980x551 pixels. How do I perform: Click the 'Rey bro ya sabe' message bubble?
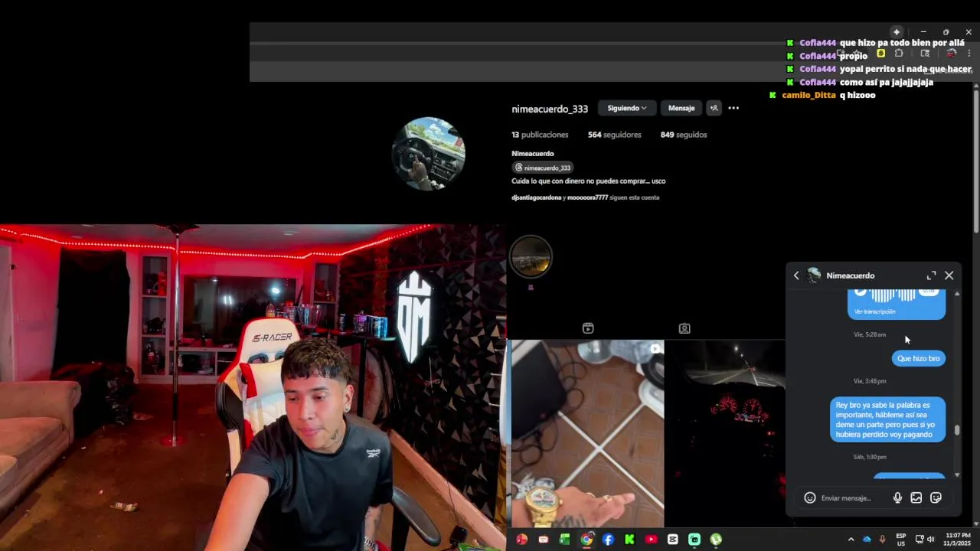coord(887,419)
